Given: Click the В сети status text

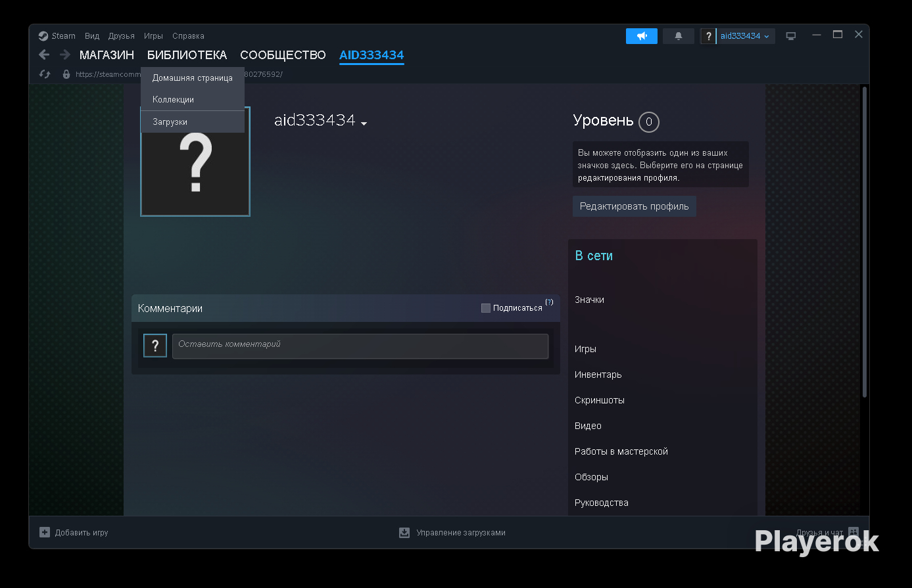Looking at the screenshot, I should [x=594, y=256].
